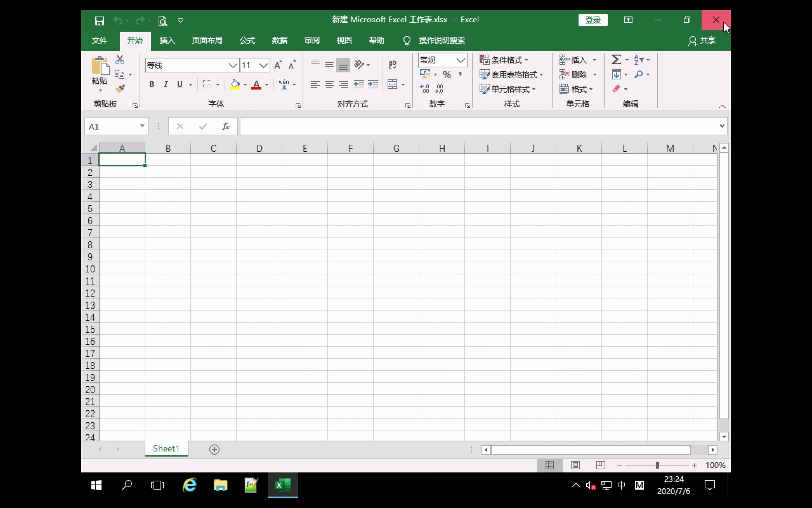Click the insert function fx icon

226,126
